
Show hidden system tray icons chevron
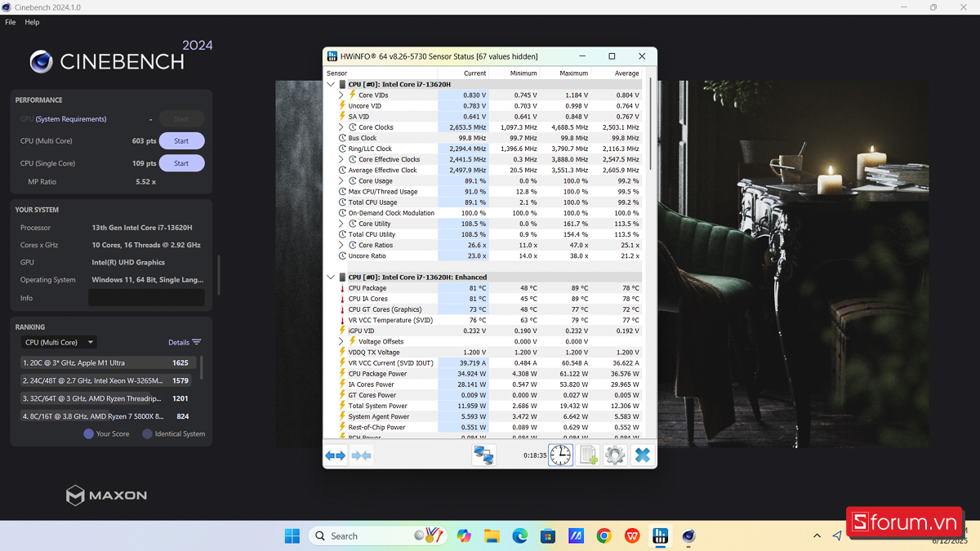point(817,535)
